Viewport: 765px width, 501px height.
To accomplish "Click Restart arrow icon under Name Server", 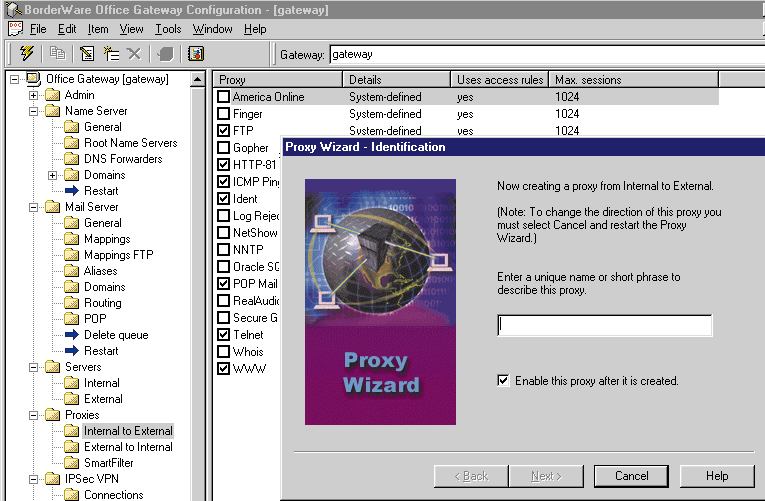I will pos(72,191).
